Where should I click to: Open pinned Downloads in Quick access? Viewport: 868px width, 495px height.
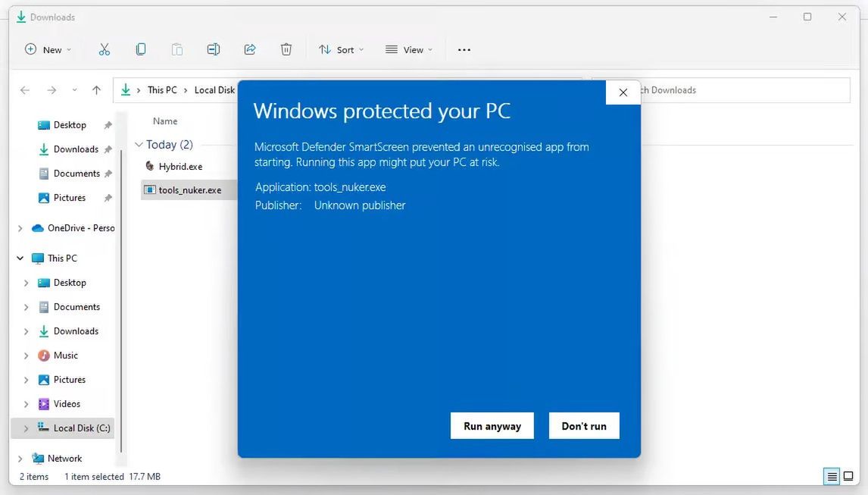76,149
